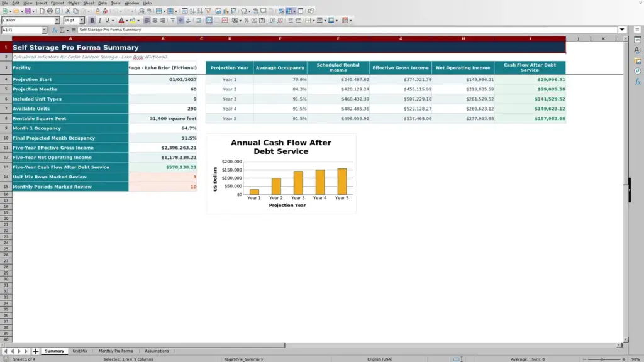Switch to the Monthly Pro Forma sheet tab
Viewport: 644px width, 362px height.
(116, 351)
